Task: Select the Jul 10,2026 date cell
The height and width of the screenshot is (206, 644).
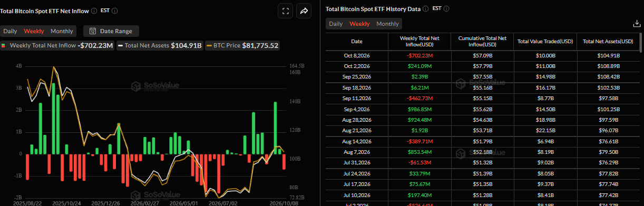Action: click(357, 195)
